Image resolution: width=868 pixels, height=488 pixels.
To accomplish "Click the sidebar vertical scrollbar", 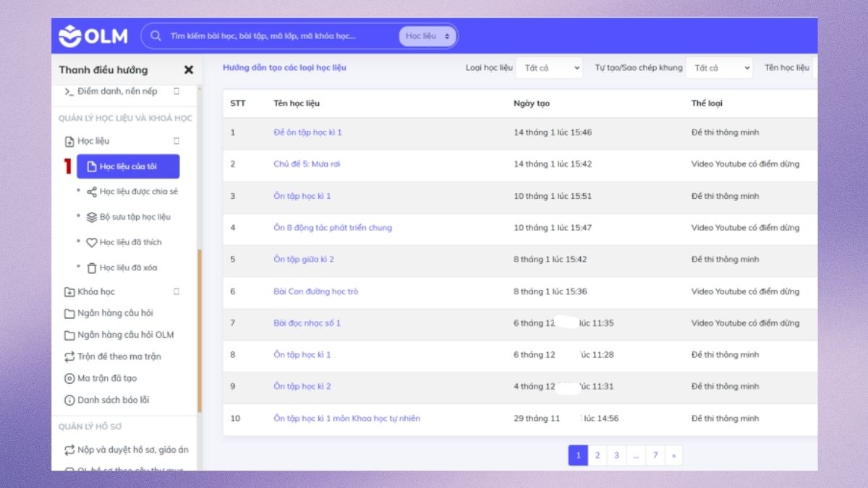I will [200, 330].
